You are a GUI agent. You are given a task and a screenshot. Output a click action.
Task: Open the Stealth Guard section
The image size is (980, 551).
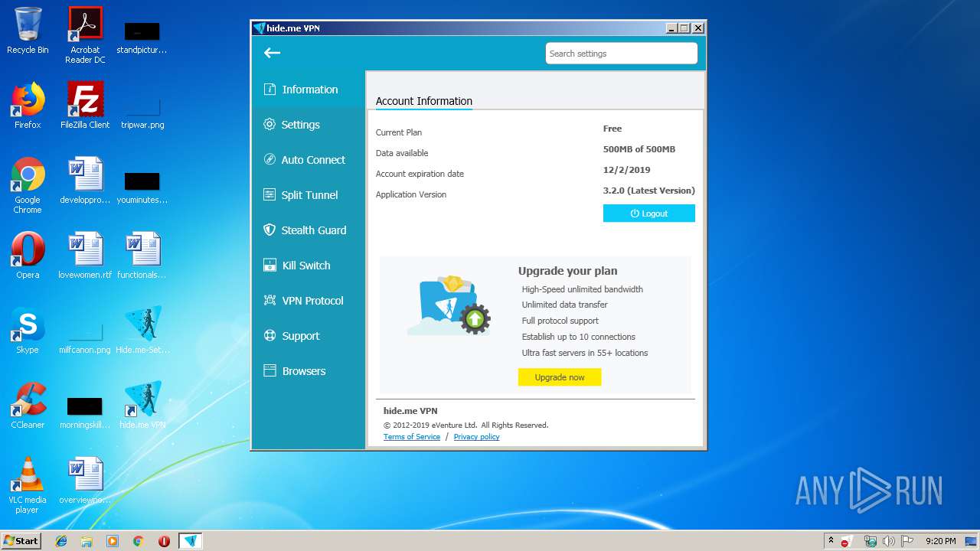tap(309, 230)
